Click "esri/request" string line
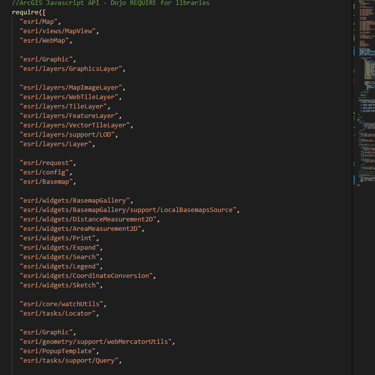Viewport: 375px width, 375px height. (x=46, y=163)
